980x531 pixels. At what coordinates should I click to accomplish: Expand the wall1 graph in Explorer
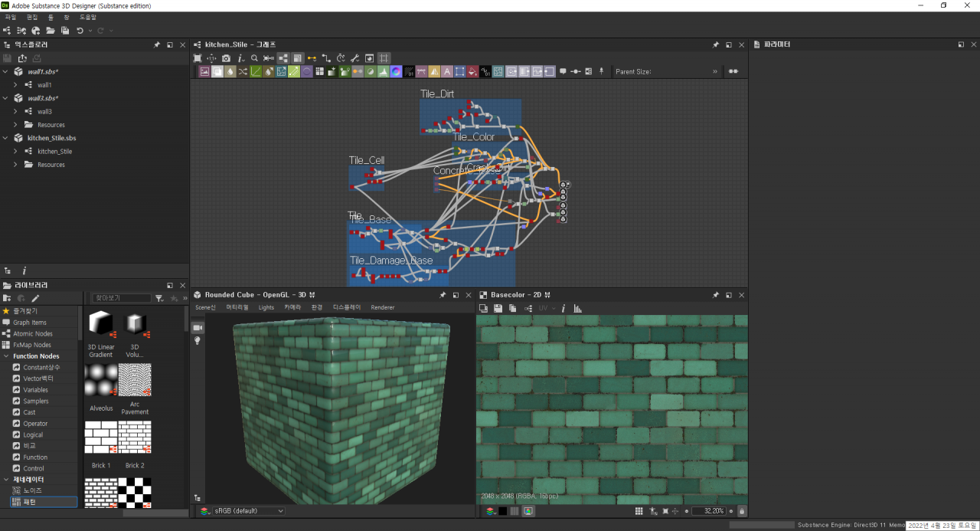[15, 85]
